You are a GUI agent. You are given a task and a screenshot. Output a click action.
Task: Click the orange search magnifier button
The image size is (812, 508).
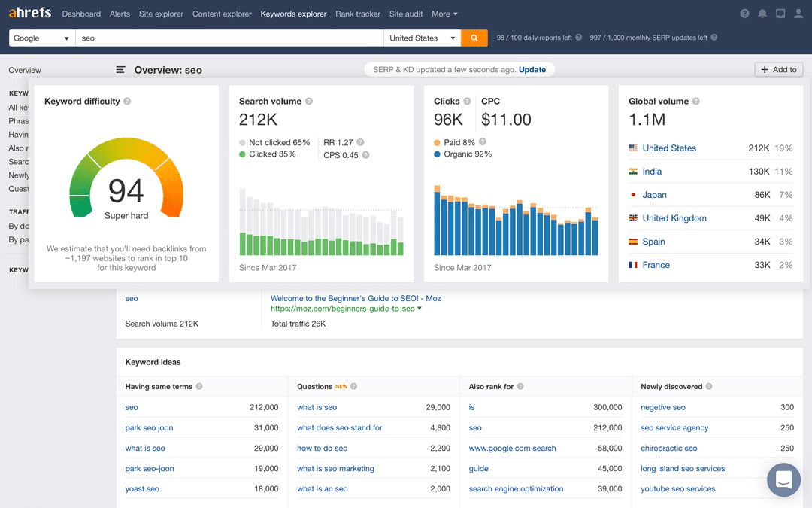(x=474, y=38)
